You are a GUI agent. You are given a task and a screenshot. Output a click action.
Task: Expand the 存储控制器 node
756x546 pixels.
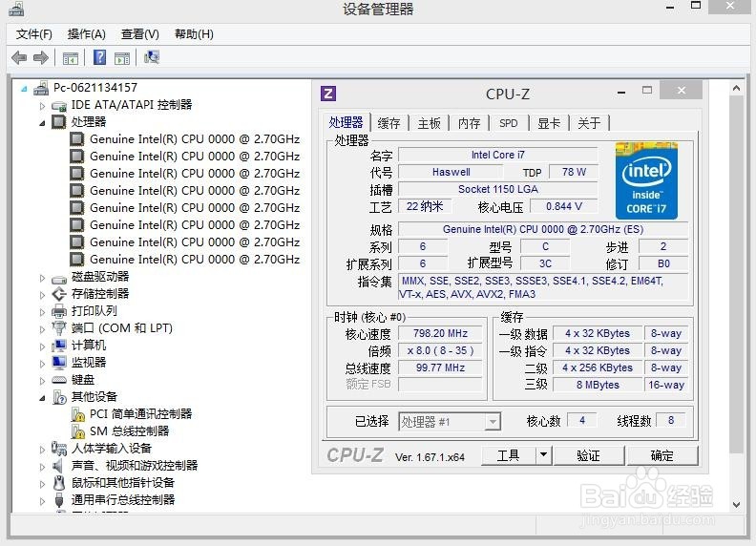click(x=42, y=295)
